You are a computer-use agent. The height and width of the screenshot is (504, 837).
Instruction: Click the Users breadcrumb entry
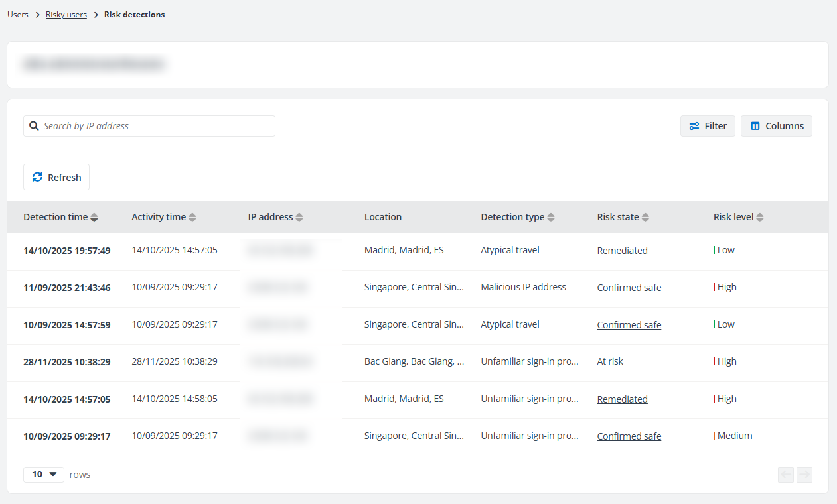(x=17, y=14)
